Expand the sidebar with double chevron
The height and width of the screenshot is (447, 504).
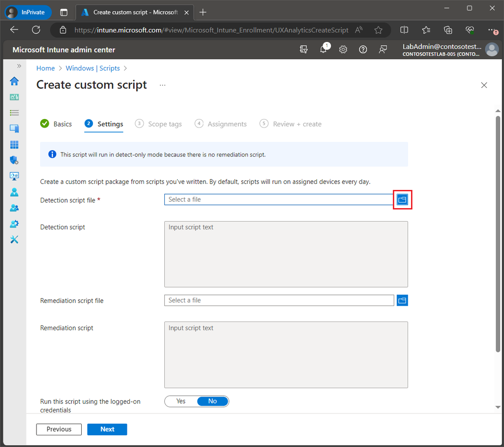tap(19, 66)
